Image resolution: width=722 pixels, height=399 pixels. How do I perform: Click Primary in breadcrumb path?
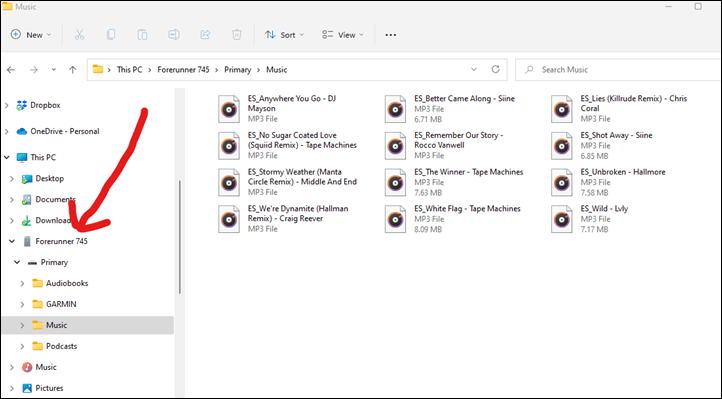pyautogui.click(x=238, y=69)
